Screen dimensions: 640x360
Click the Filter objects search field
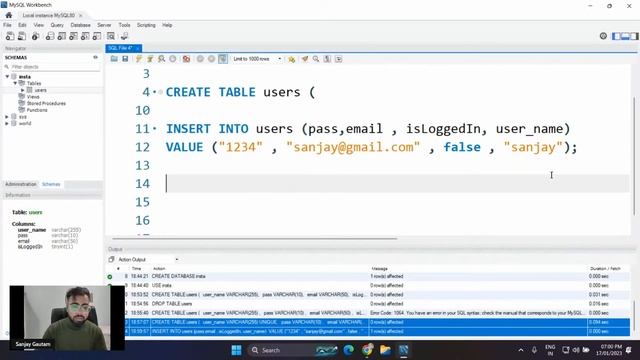pos(55,67)
